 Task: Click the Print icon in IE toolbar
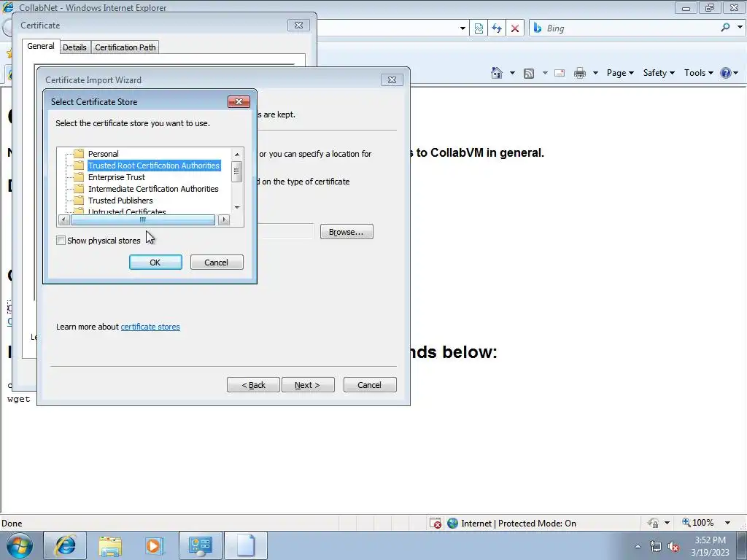(580, 73)
